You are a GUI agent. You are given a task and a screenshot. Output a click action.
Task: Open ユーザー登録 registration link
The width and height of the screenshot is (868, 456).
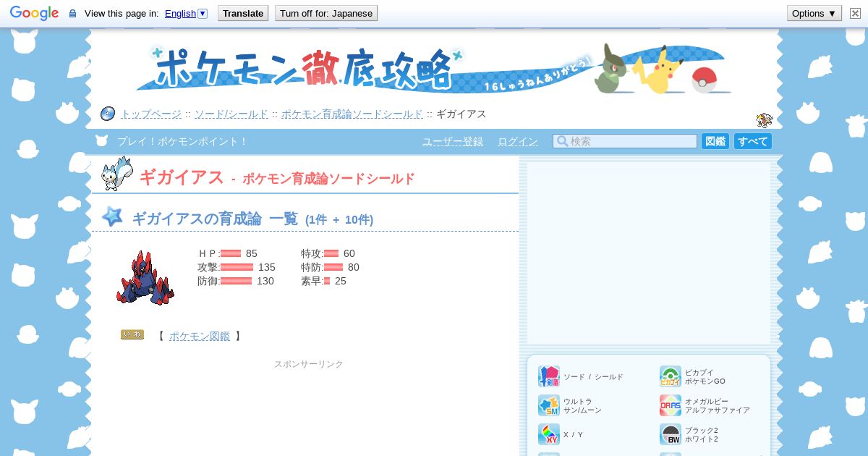pos(453,141)
